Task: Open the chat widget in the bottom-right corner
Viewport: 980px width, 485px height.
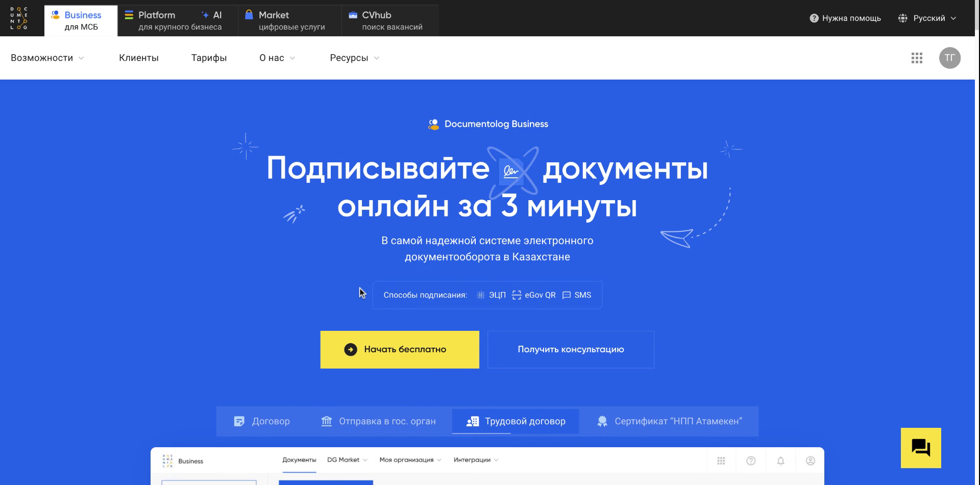Action: point(920,448)
